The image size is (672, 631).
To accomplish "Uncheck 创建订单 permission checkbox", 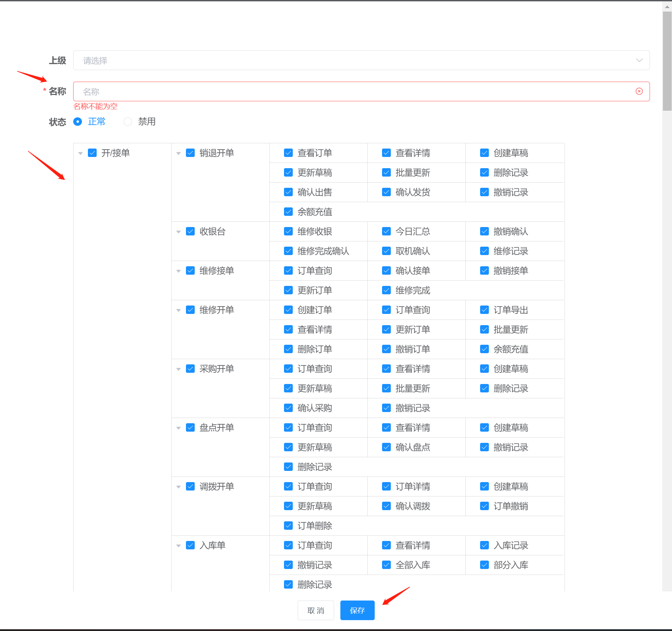I will click(x=289, y=310).
